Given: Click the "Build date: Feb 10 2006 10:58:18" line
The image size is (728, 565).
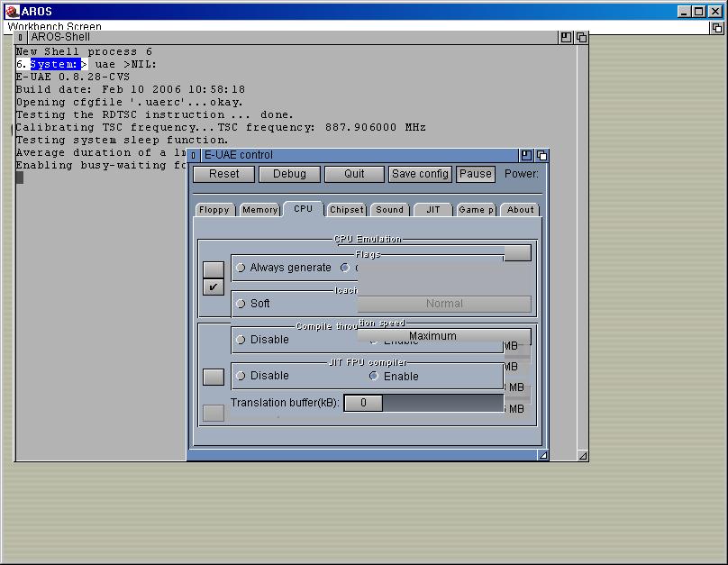Looking at the screenshot, I should 131,89.
